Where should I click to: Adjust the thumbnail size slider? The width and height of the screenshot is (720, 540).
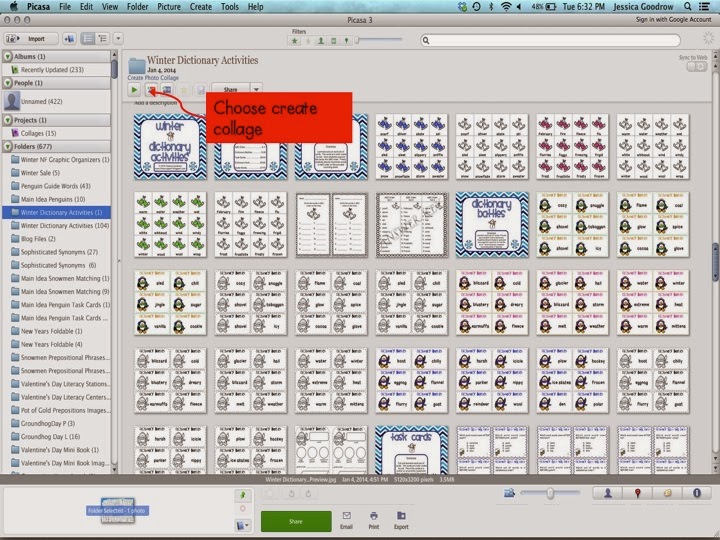pos(550,493)
